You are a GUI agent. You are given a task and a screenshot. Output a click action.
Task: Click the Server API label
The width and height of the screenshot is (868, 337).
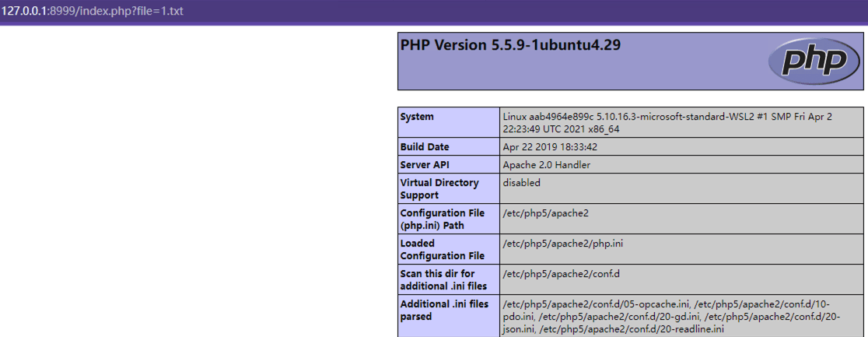[423, 165]
